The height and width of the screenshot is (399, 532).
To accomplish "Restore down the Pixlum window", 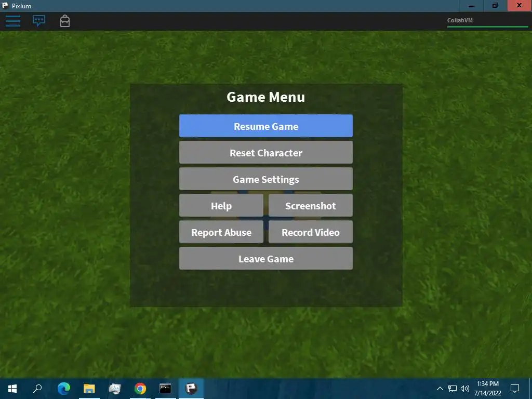I will (495, 5).
